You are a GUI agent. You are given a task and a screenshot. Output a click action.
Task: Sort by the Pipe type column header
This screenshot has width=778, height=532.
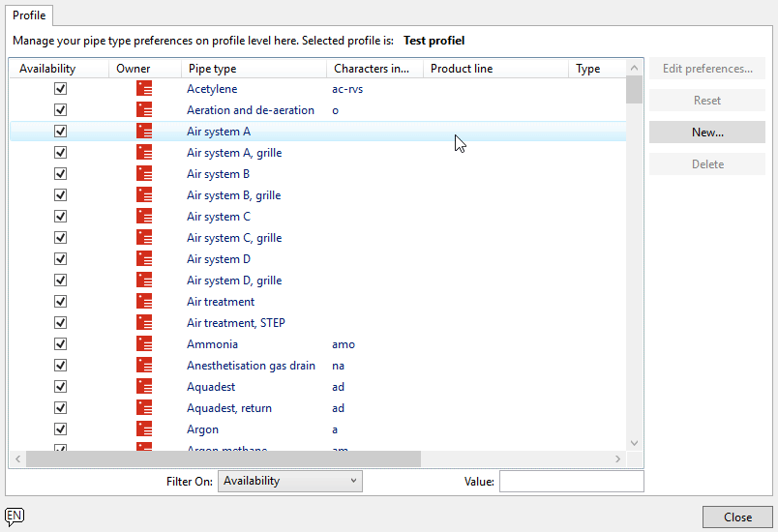click(x=254, y=69)
